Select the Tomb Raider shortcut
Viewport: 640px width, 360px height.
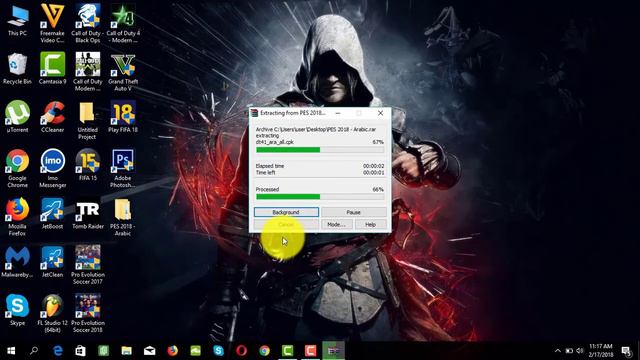(x=88, y=213)
